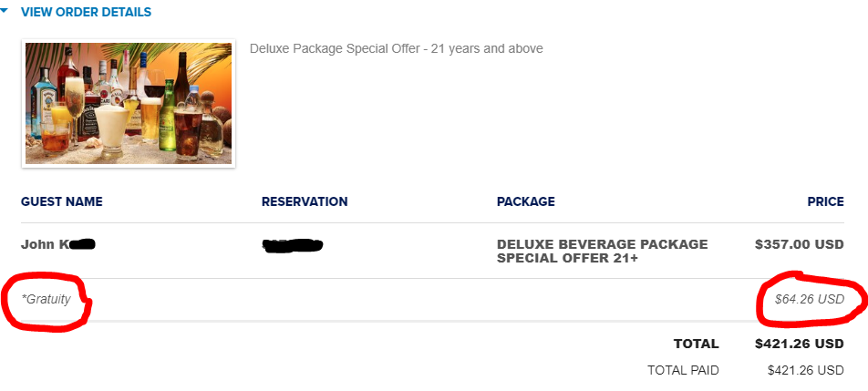This screenshot has height=391, width=868.
Task: Click DELUXE BEVERAGE PACKAGE SPECIAL OFFER 21+ text
Action: pyautogui.click(x=603, y=251)
